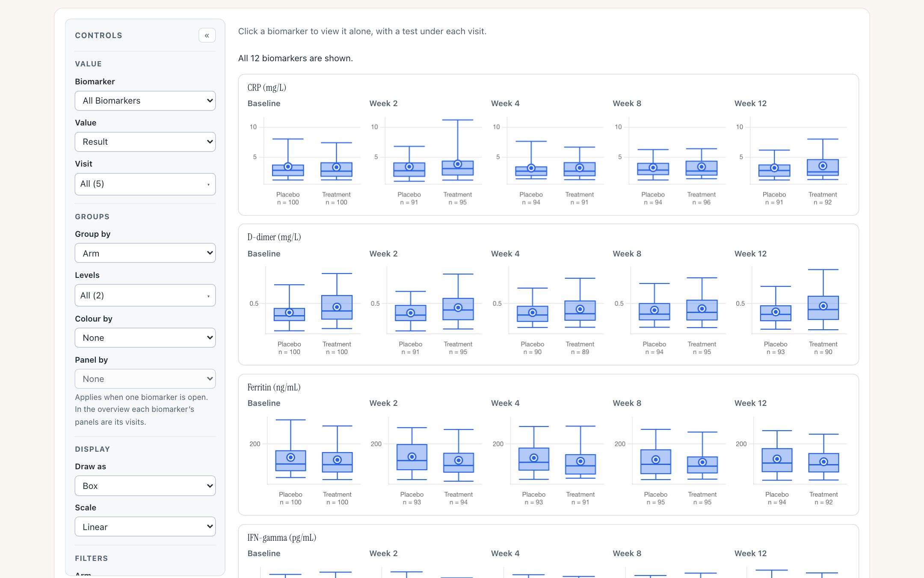
Task: Click the Ferritin Week 8 Treatment mean marker
Action: 702,462
